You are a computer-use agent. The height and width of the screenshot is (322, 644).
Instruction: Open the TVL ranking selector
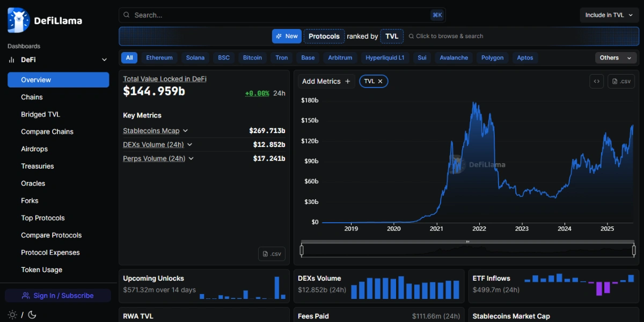pos(392,36)
